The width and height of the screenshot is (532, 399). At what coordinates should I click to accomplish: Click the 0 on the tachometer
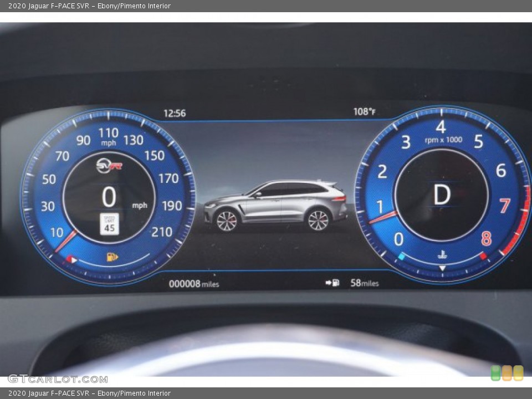[x=398, y=239]
